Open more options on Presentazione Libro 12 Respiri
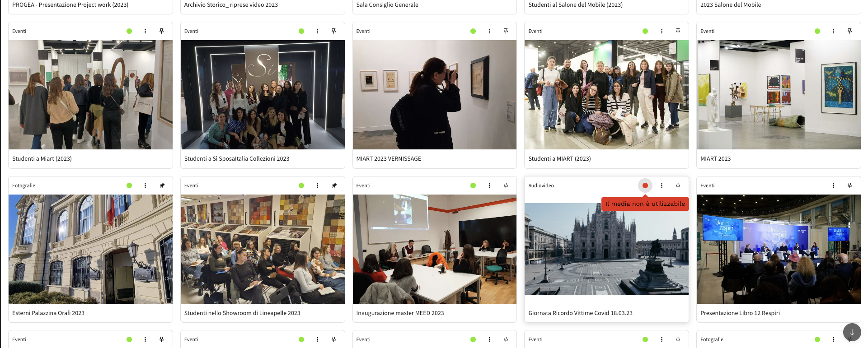 833,186
